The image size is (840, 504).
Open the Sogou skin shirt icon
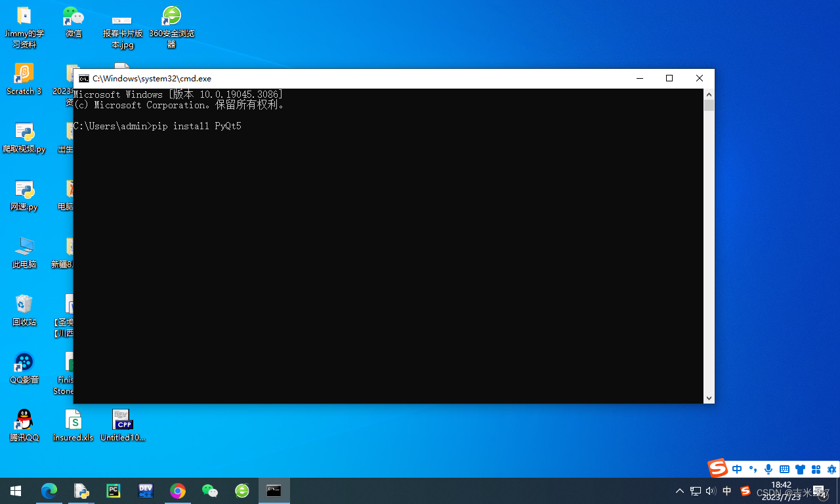point(800,469)
